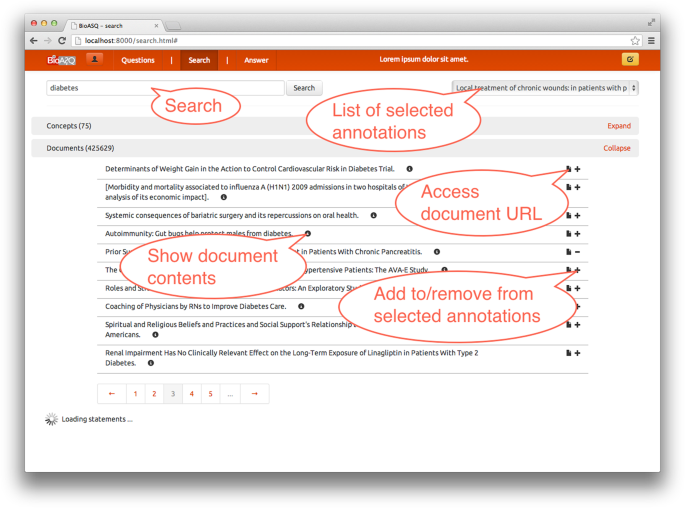Show info for influenza A (H1N1) document

click(x=224, y=197)
